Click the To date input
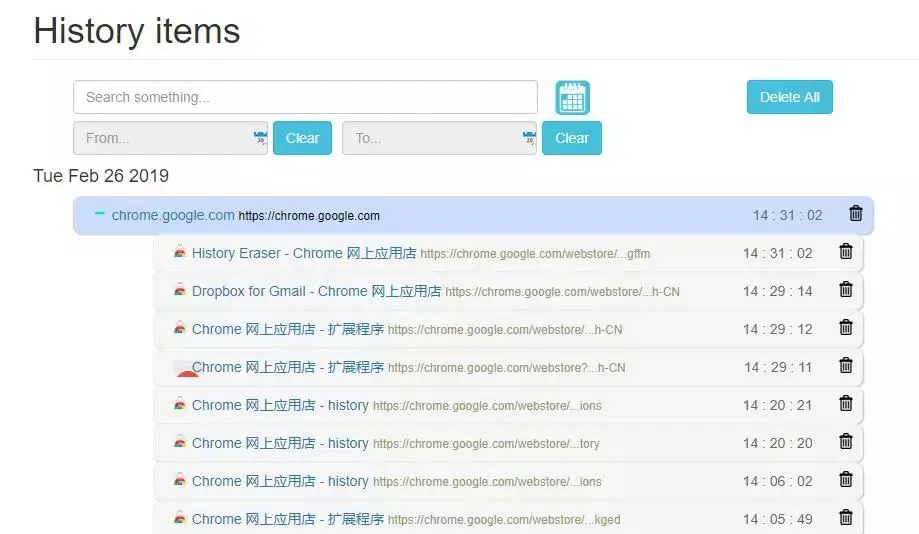This screenshot has height=534, width=919. [x=440, y=138]
